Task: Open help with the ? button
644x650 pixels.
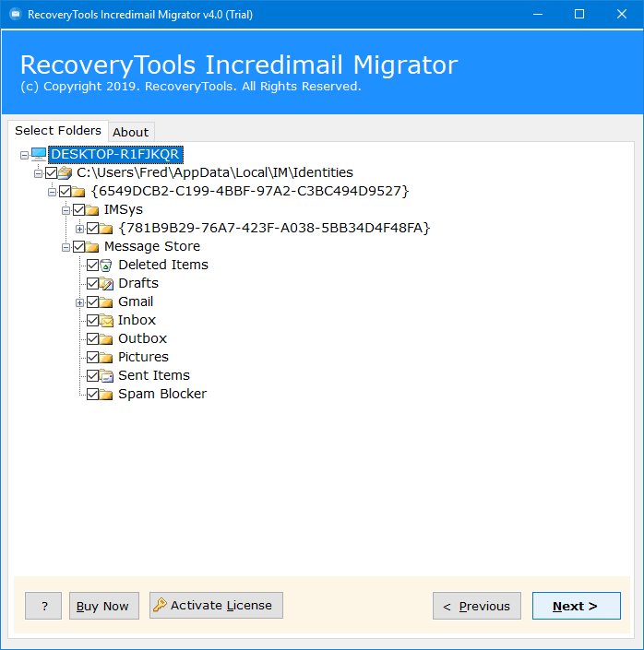Action: pos(43,606)
